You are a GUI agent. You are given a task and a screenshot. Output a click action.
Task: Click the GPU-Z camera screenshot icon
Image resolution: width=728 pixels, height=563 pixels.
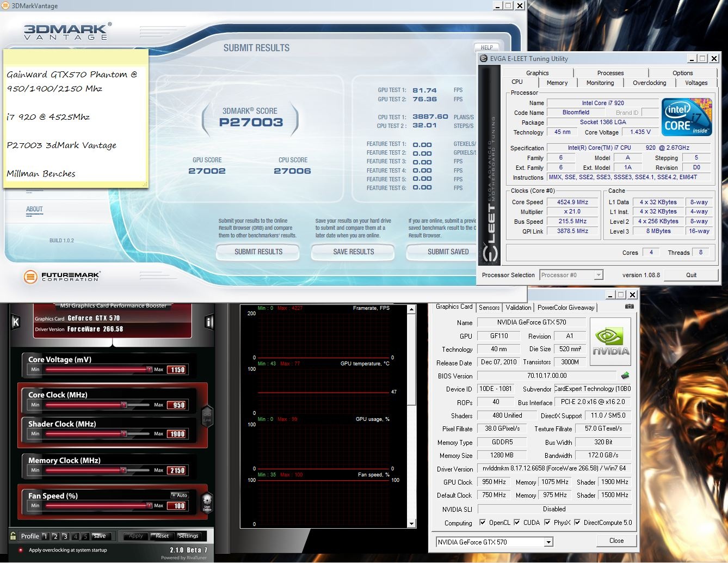click(x=630, y=307)
